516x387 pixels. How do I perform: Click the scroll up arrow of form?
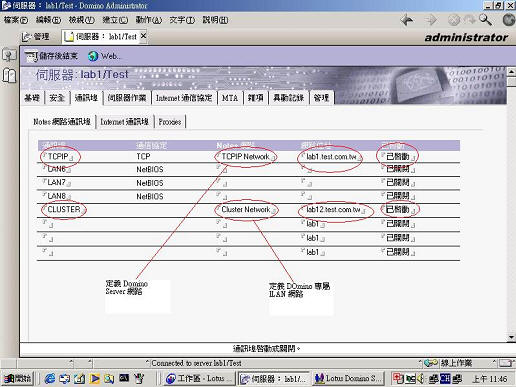511,71
